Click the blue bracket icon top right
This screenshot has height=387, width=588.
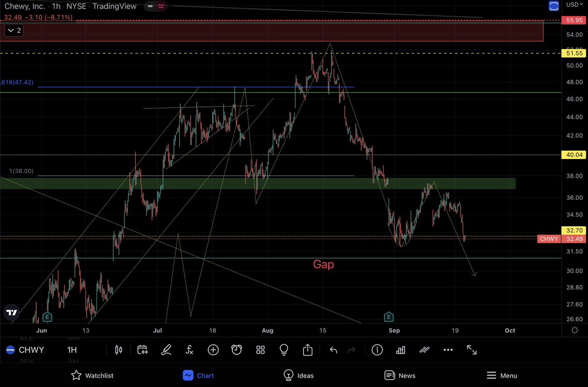coord(554,6)
